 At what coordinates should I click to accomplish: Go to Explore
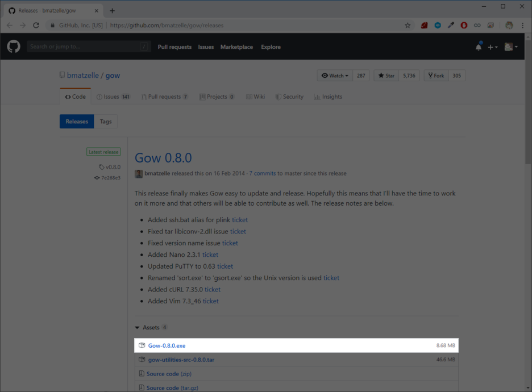pyautogui.click(x=271, y=47)
